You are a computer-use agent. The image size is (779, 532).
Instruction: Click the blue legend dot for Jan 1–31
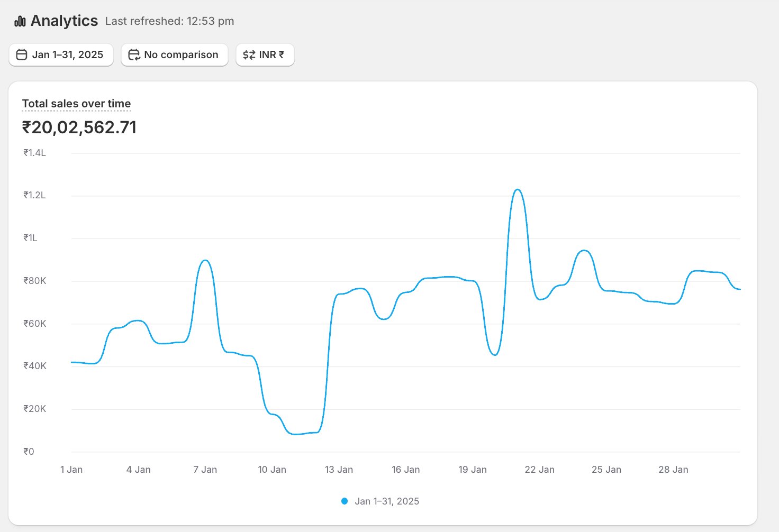coord(345,501)
